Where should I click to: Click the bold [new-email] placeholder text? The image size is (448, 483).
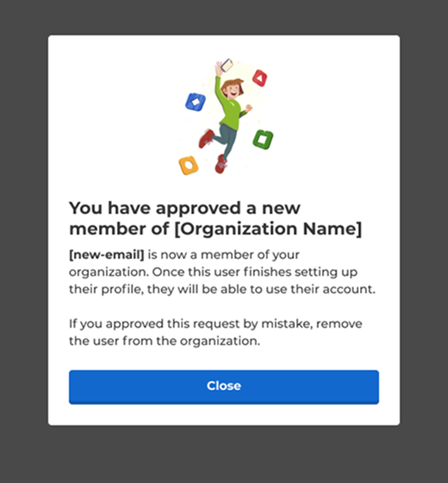click(107, 254)
